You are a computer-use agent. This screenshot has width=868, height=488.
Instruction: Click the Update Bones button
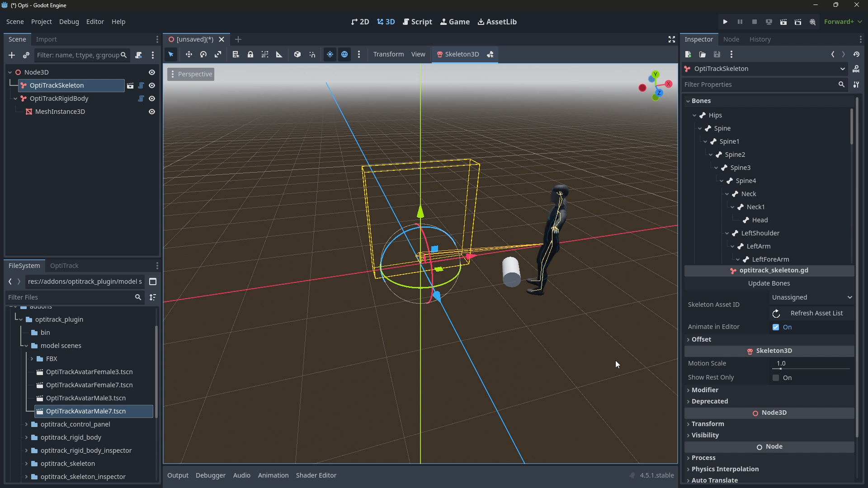(769, 283)
